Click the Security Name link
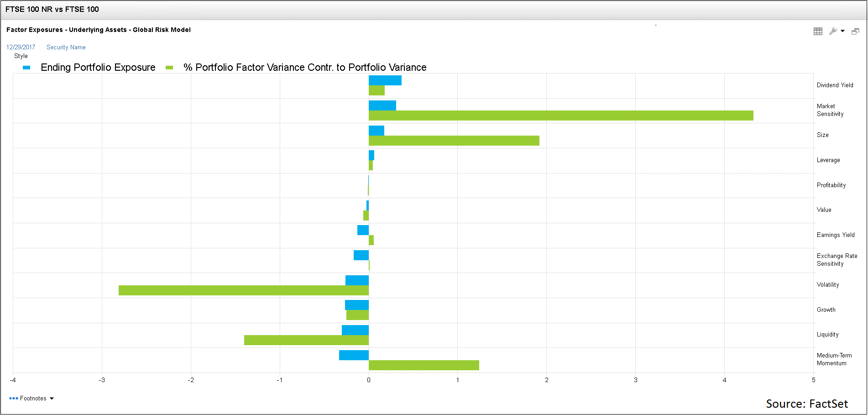Image resolution: width=868 pixels, height=415 pixels. click(x=66, y=47)
